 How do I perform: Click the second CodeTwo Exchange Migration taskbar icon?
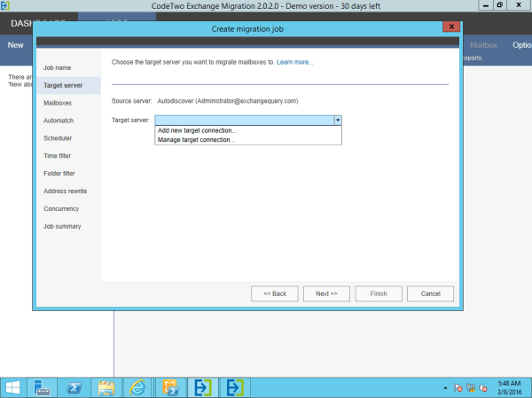coord(234,387)
